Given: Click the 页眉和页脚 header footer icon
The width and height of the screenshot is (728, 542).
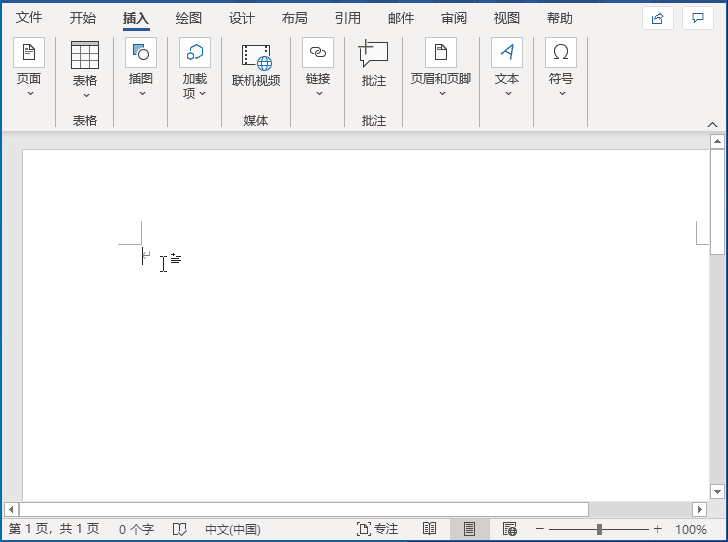Looking at the screenshot, I should pyautogui.click(x=441, y=52).
